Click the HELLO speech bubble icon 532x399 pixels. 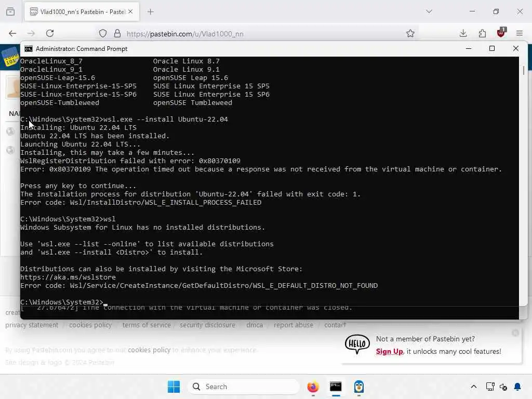pyautogui.click(x=357, y=344)
